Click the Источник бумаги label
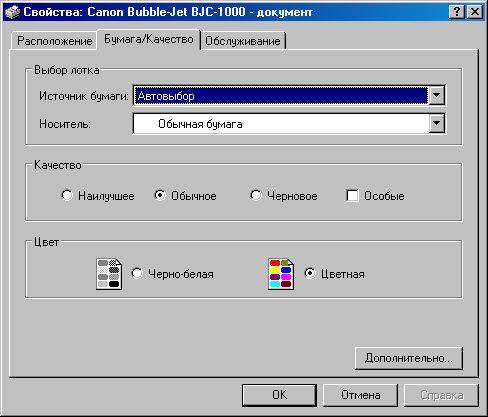The image size is (488, 417). pos(84,96)
